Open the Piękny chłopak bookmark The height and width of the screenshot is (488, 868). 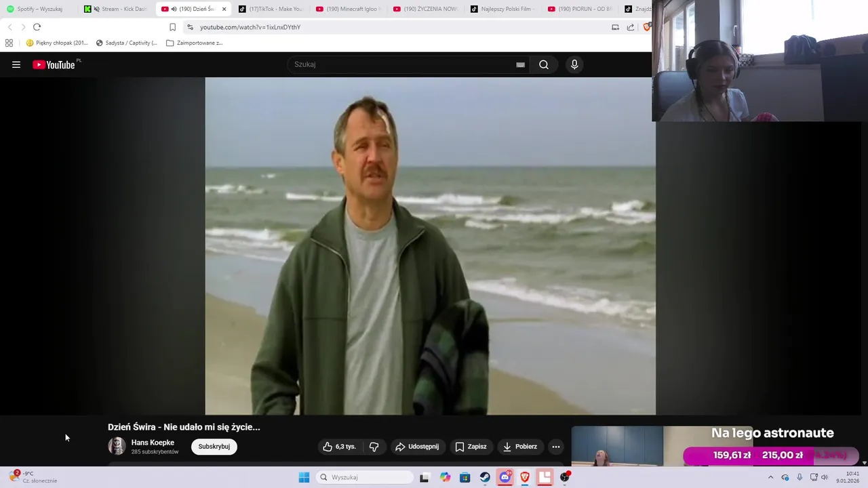pyautogui.click(x=57, y=43)
